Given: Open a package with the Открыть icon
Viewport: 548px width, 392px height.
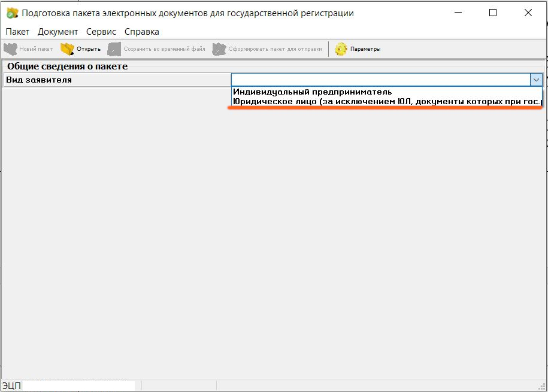Looking at the screenshot, I should pyautogui.click(x=67, y=49).
